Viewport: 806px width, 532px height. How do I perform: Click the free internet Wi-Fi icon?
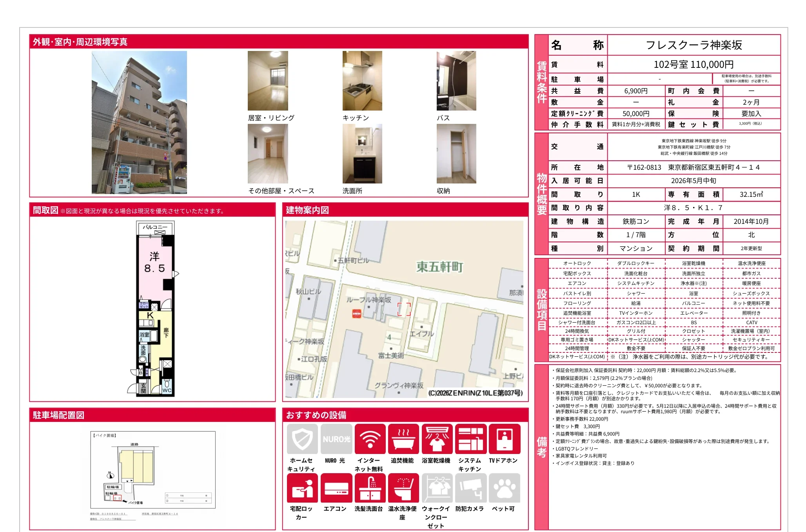click(x=370, y=439)
